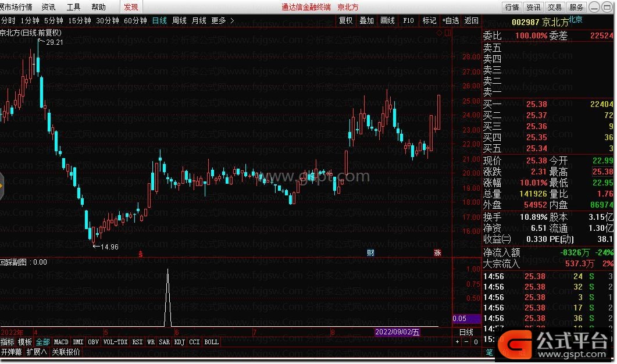Click the 买一 price 25.38
The height and width of the screenshot is (364, 617).
pyautogui.click(x=537, y=104)
